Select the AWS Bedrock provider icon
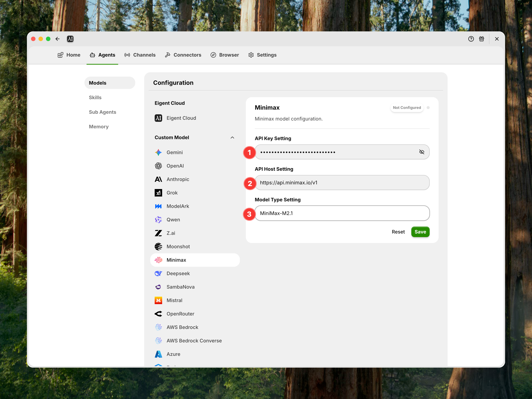The image size is (532, 399). coord(158,327)
